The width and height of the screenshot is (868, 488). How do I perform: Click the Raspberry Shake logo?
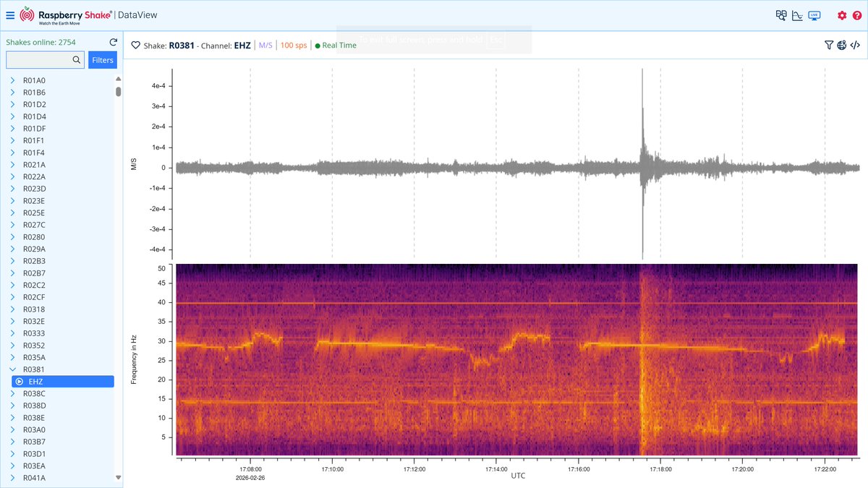pos(65,14)
